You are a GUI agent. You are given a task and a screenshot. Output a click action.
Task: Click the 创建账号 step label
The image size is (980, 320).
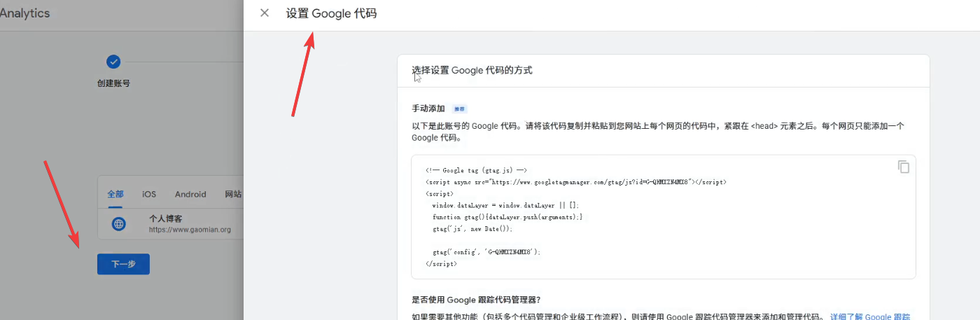113,83
